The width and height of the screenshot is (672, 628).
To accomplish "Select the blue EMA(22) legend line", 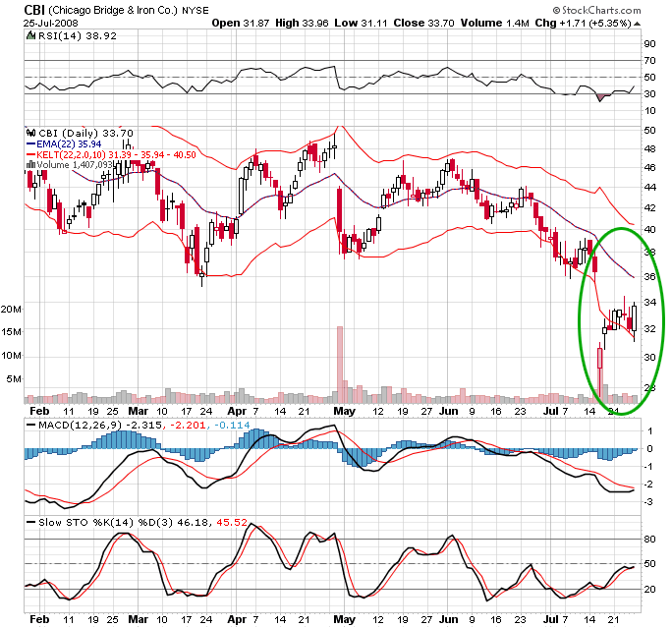I will click(x=30, y=144).
